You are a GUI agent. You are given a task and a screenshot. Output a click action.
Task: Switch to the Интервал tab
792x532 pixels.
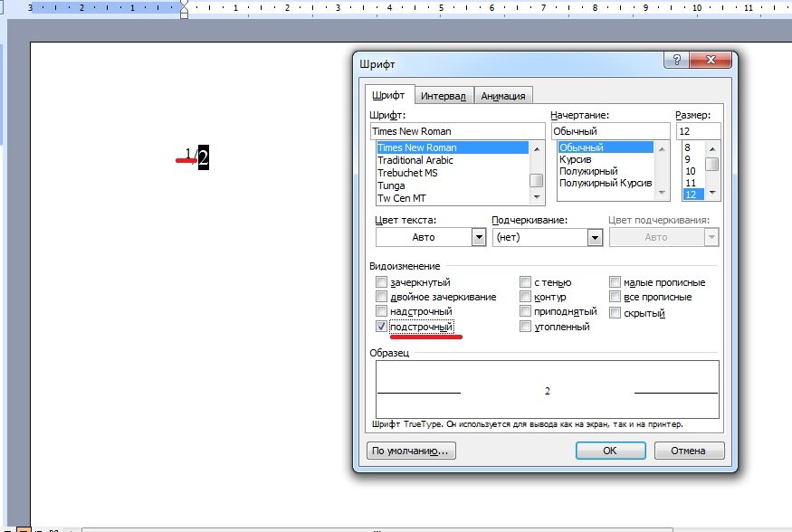pyautogui.click(x=444, y=96)
